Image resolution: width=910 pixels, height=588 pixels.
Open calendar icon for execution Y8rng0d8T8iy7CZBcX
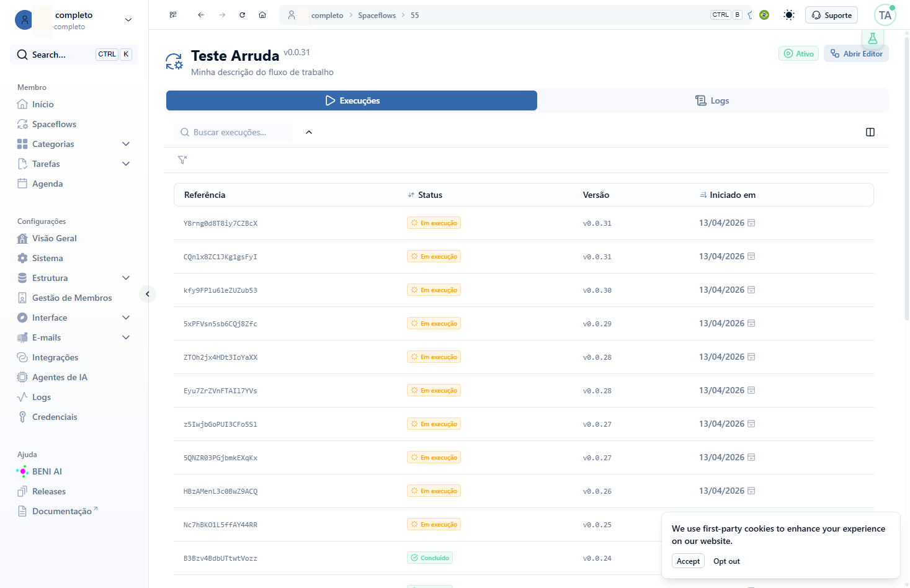pos(751,223)
